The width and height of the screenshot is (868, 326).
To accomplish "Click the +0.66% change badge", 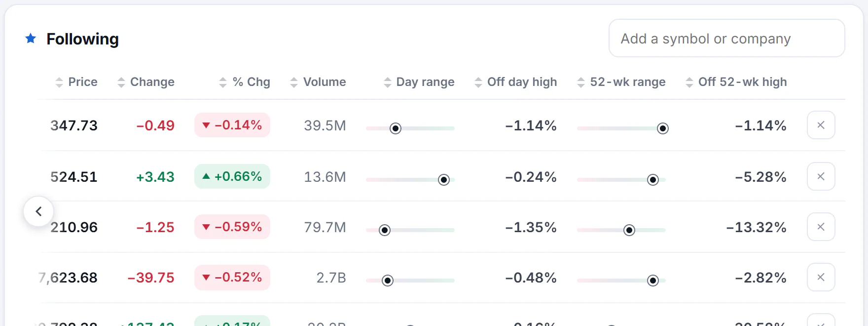I will (x=232, y=176).
